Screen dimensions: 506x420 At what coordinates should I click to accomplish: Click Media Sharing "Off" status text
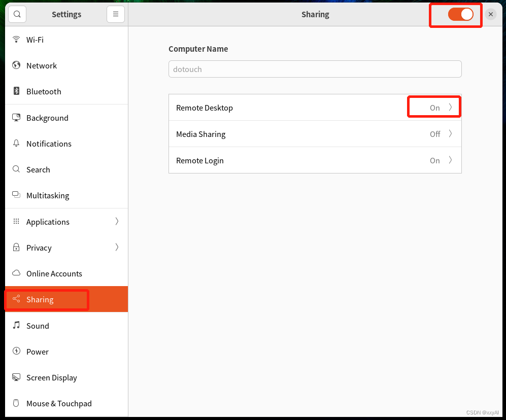pos(435,134)
